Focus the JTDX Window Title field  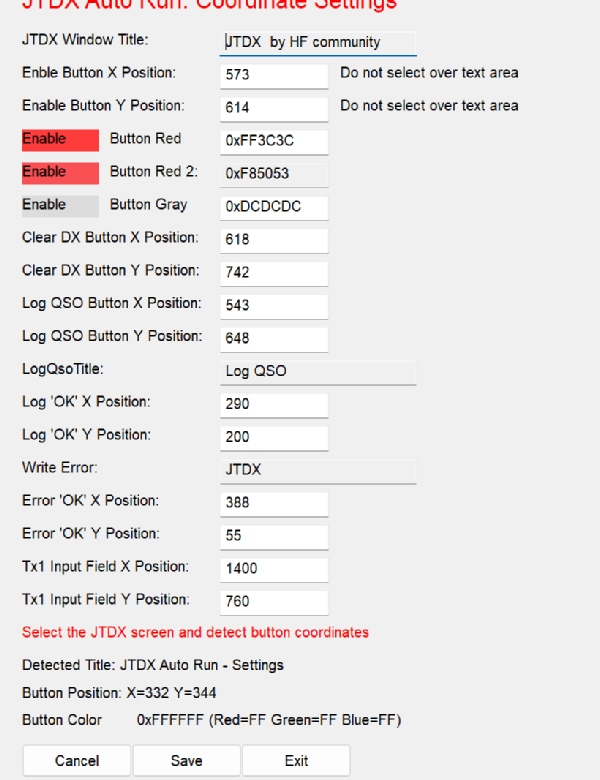tap(318, 43)
